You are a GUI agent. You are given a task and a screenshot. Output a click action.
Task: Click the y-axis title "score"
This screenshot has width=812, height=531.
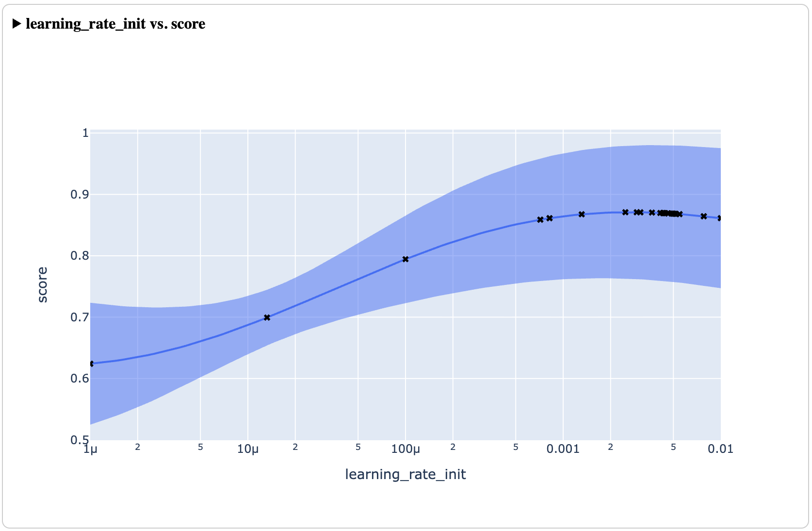43,284
